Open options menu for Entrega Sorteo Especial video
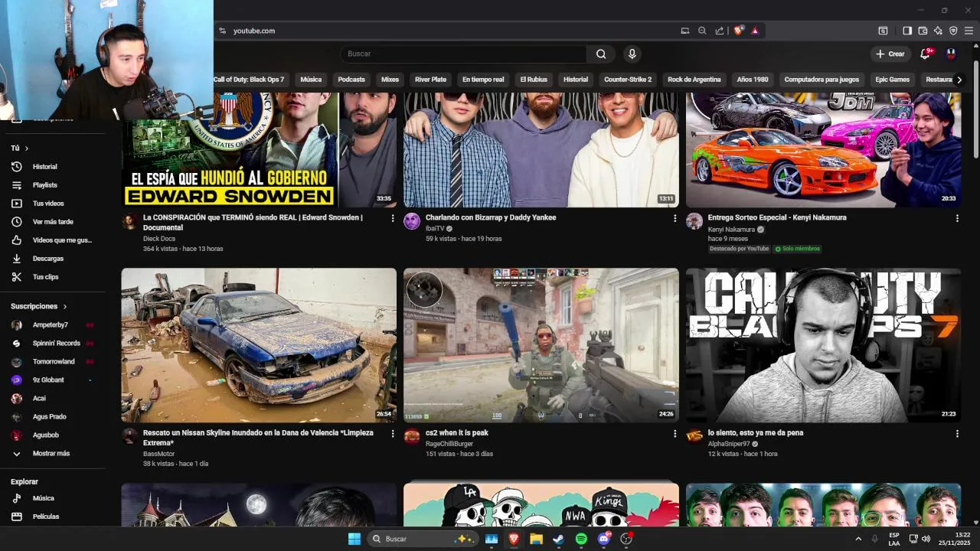980x551 pixels. click(957, 218)
